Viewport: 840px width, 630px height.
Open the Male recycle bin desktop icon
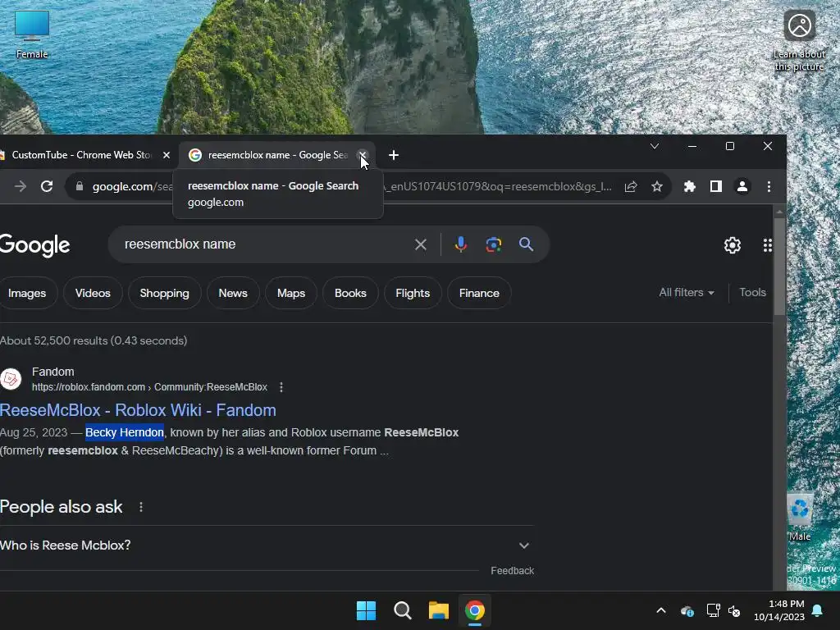pos(799,518)
